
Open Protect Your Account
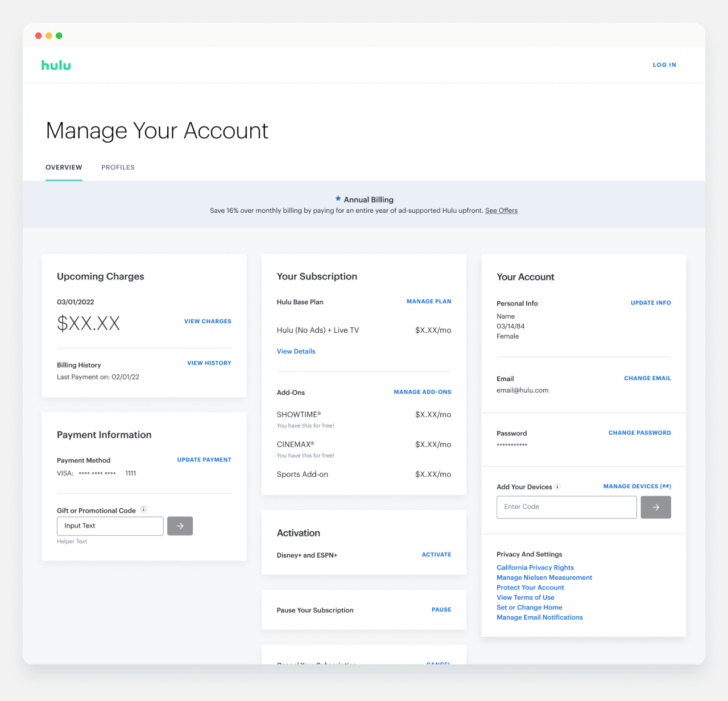530,588
